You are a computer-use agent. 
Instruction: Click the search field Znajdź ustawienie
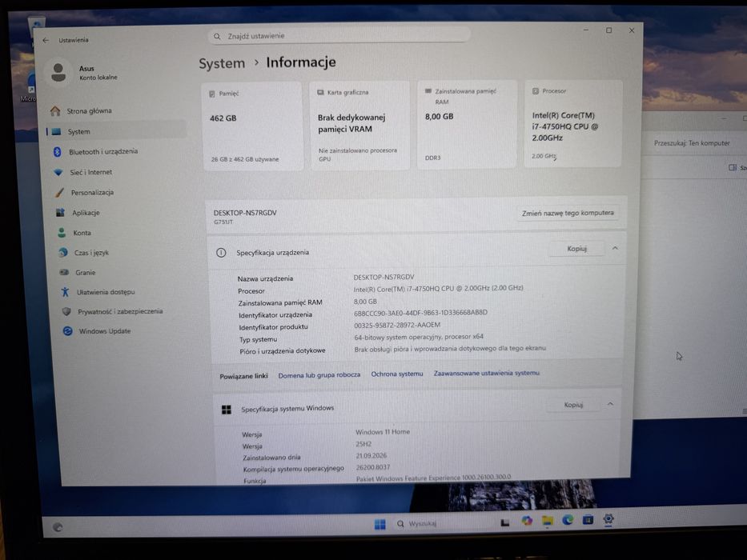pos(339,36)
